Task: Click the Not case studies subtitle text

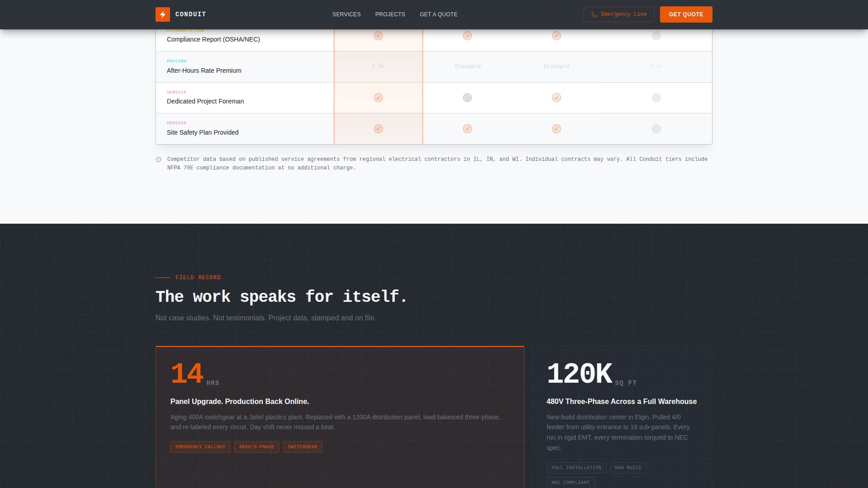Action: pos(266,318)
